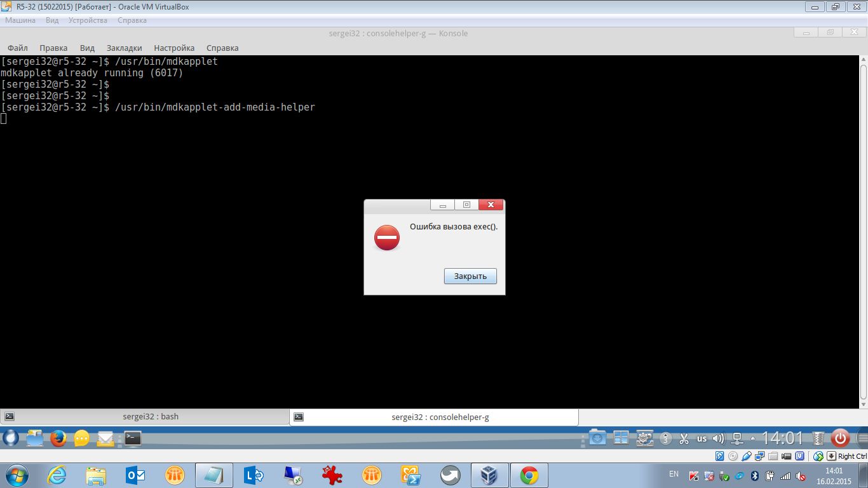This screenshot has width=868, height=488.
Task: Click the Закрыть button in error dialog
Action: [470, 276]
